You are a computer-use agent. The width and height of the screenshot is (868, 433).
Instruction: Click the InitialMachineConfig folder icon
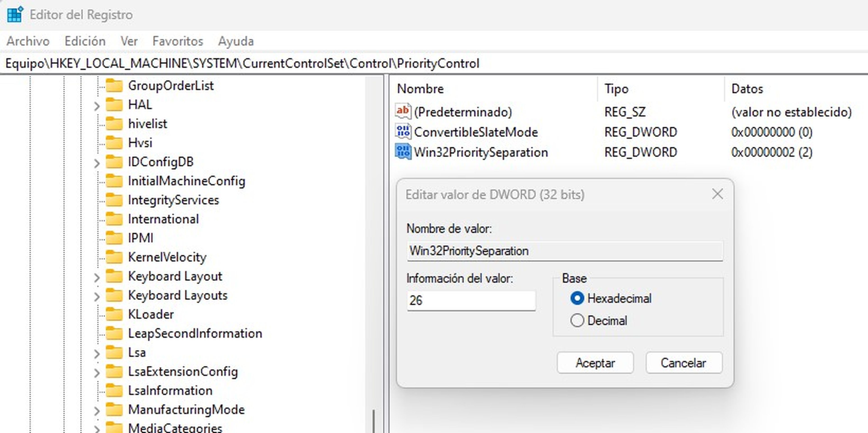coord(114,181)
